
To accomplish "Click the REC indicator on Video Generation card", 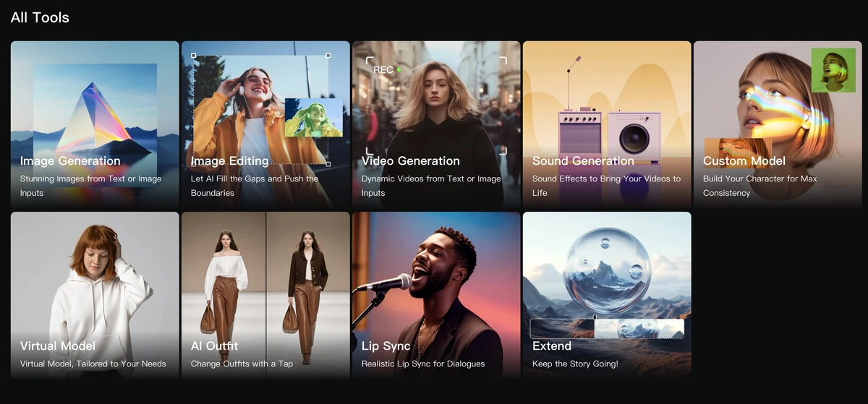I will point(387,70).
